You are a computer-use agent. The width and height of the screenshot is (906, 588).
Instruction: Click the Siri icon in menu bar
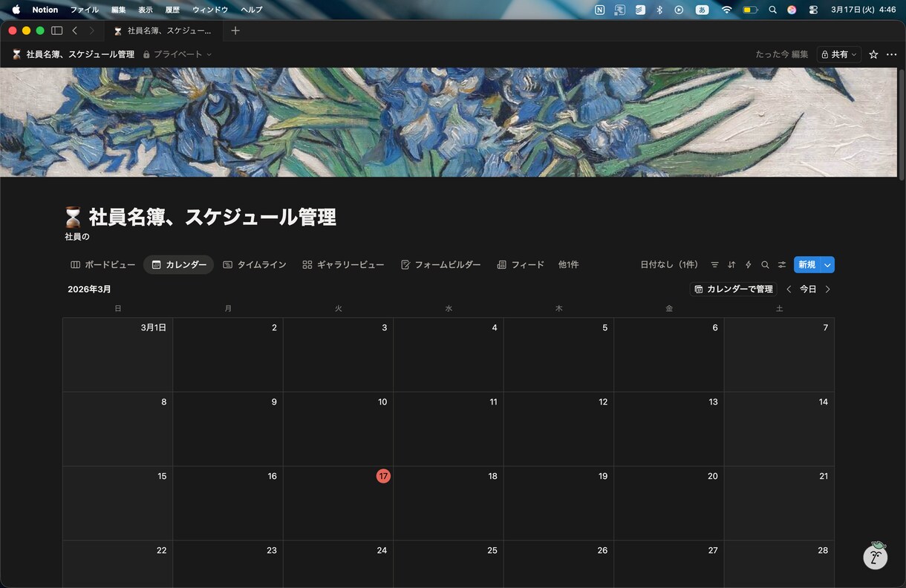pyautogui.click(x=792, y=10)
